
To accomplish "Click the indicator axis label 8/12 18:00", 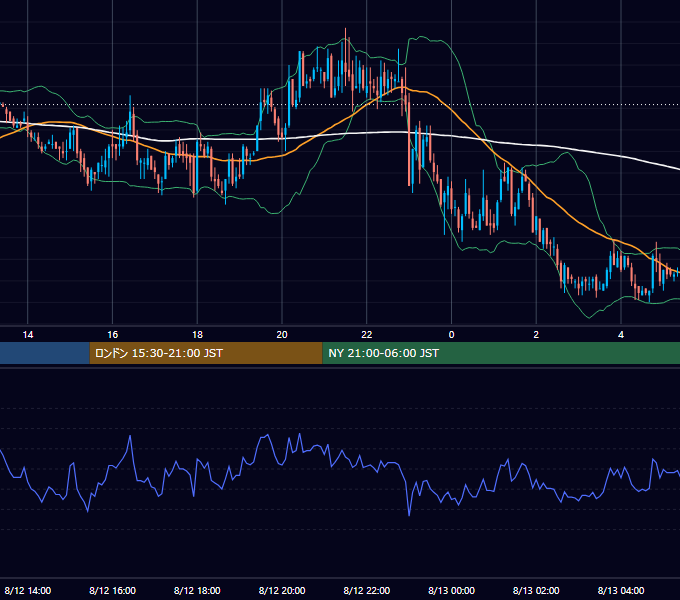I will 197,590.
